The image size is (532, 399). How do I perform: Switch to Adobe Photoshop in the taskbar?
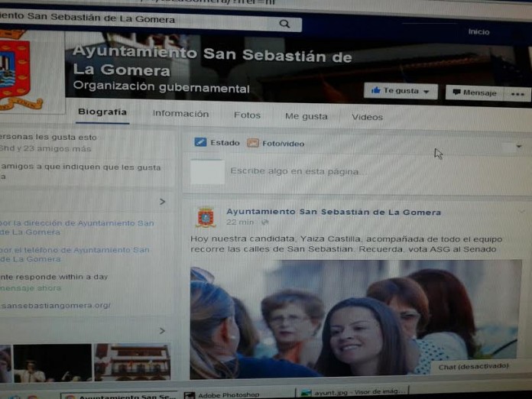222,395
